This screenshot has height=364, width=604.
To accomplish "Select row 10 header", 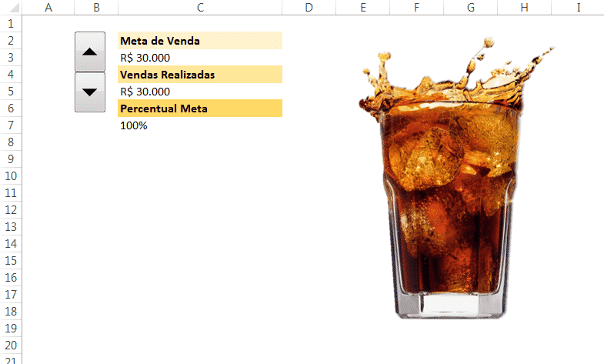I will 11,176.
